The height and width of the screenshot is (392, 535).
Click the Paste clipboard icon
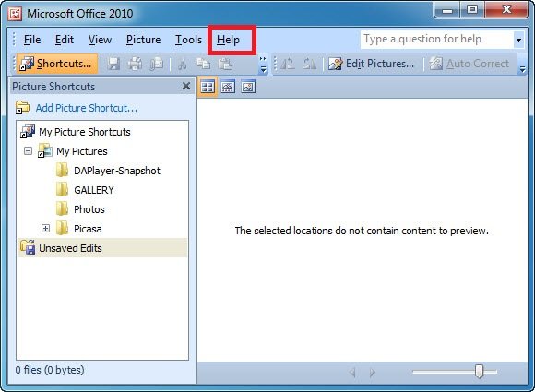[x=225, y=64]
